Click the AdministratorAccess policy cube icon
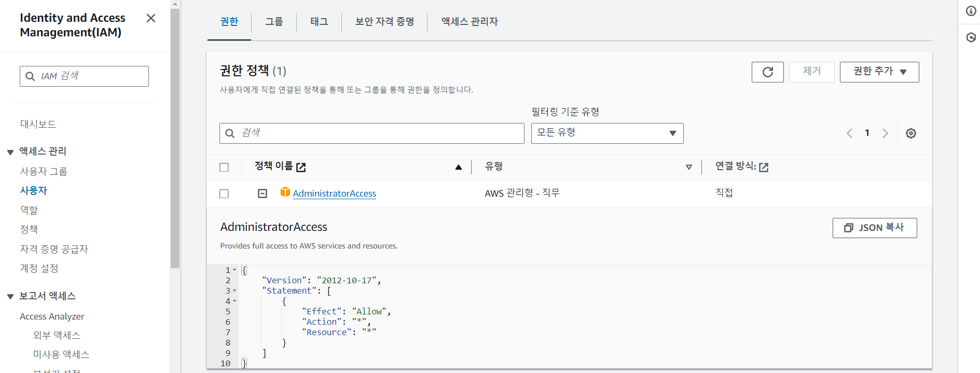980x373 pixels. tap(285, 192)
